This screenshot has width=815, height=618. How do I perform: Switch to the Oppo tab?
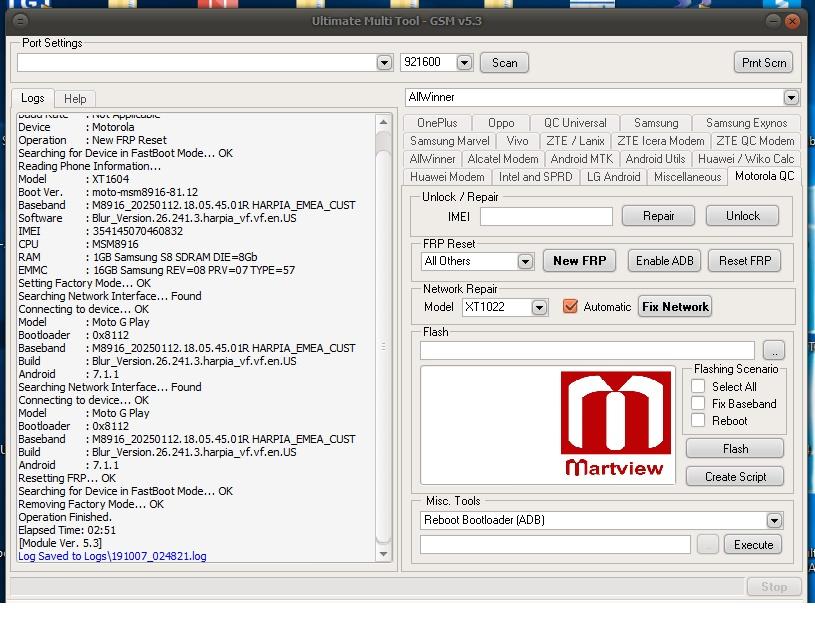pyautogui.click(x=501, y=123)
